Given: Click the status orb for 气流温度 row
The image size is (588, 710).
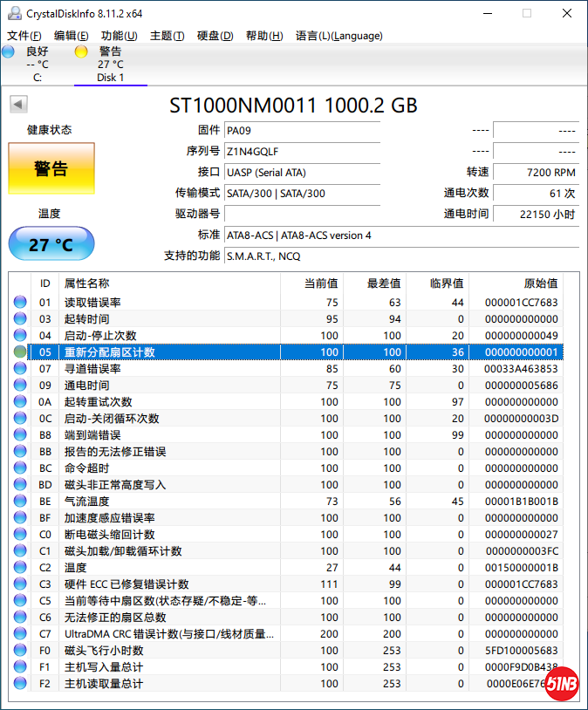Looking at the screenshot, I should pyautogui.click(x=20, y=502).
